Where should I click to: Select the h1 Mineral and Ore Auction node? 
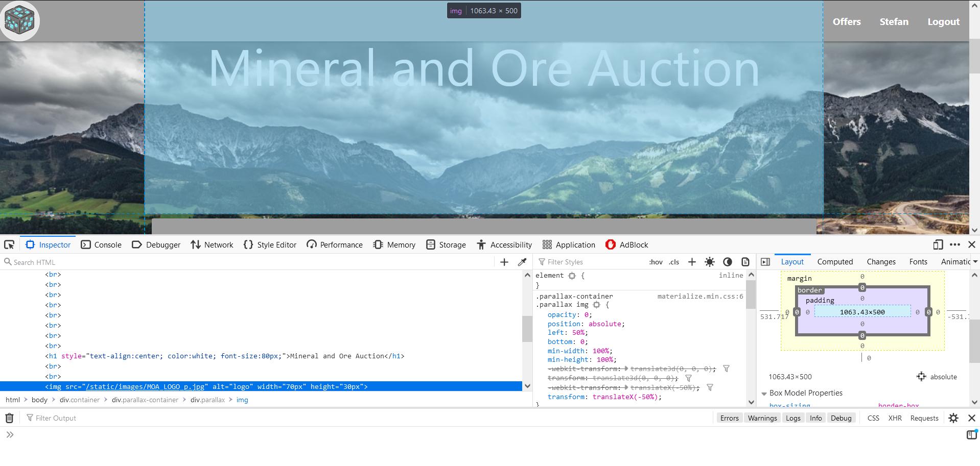click(x=225, y=356)
